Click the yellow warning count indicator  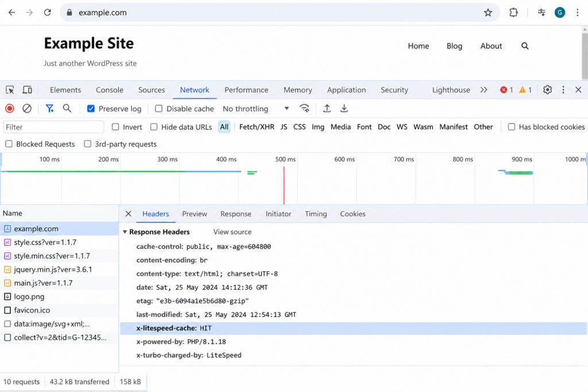(x=525, y=90)
